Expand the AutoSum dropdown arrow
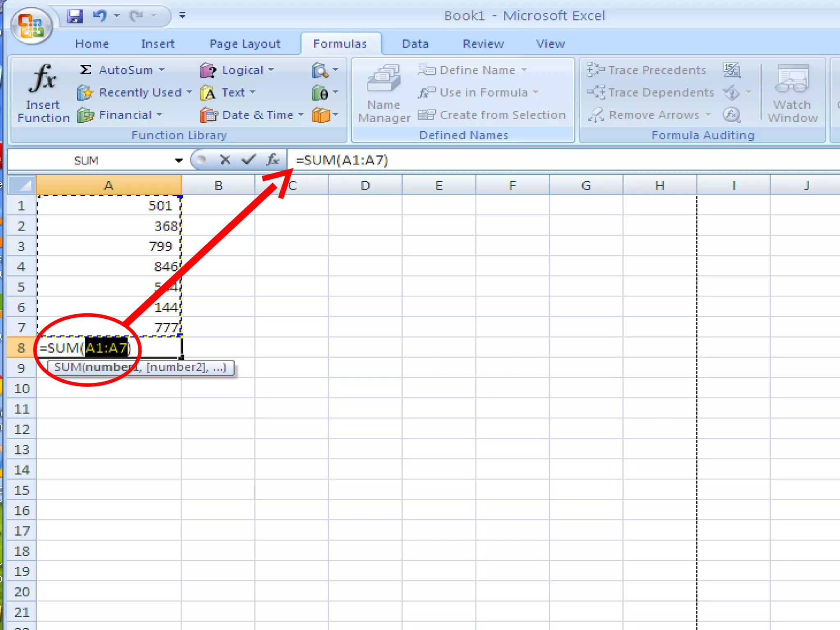 tap(162, 70)
